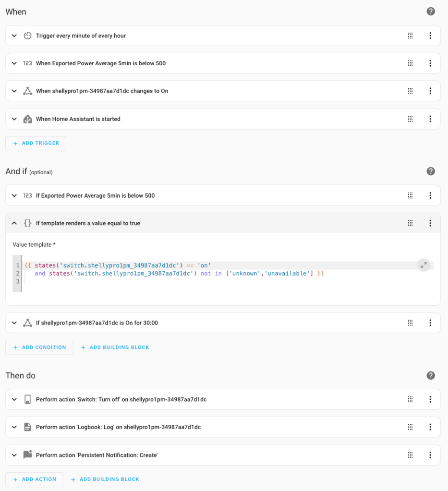This screenshot has width=448, height=491.
Task: Click the Add Trigger button
Action: [36, 144]
